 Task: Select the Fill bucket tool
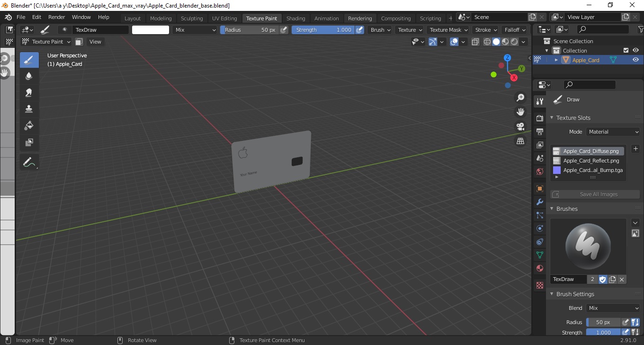[29, 126]
